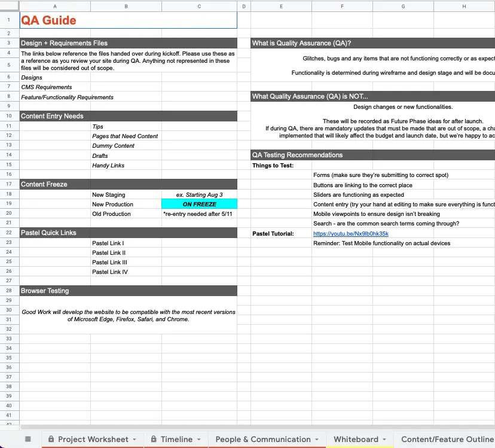Expand the Project Worksheet tab dropdown arrow

[x=135, y=440]
